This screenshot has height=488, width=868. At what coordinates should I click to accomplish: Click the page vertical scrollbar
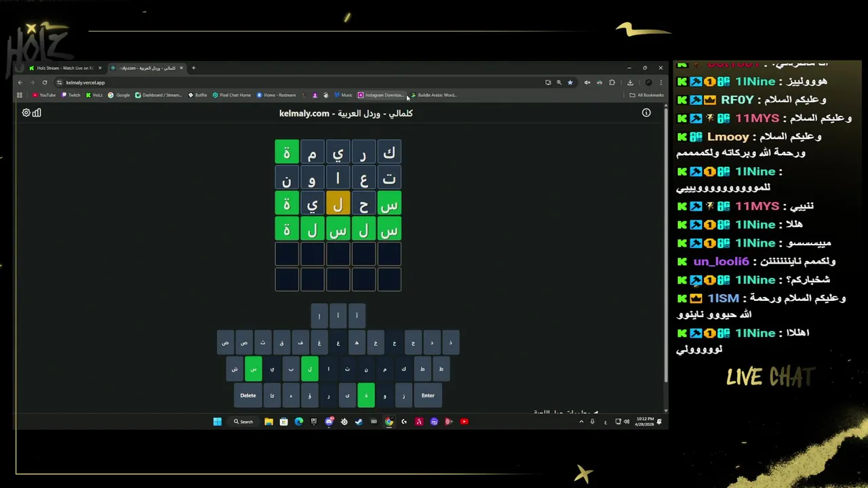[x=666, y=244]
